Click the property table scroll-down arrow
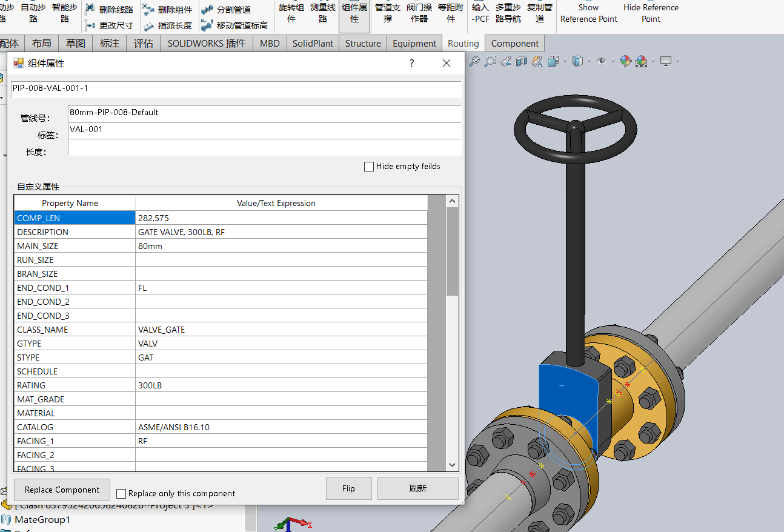Screen dimensions: 784x532 452,465
